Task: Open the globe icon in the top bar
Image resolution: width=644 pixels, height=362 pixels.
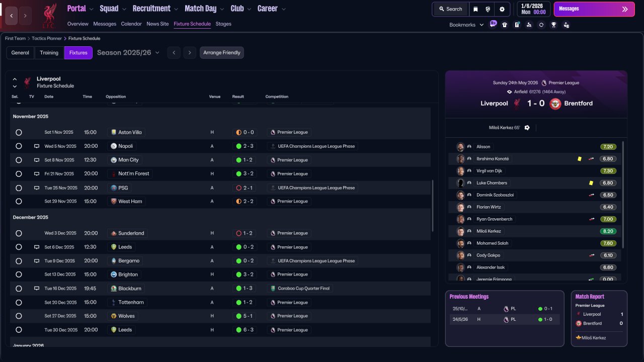Action: point(488,9)
